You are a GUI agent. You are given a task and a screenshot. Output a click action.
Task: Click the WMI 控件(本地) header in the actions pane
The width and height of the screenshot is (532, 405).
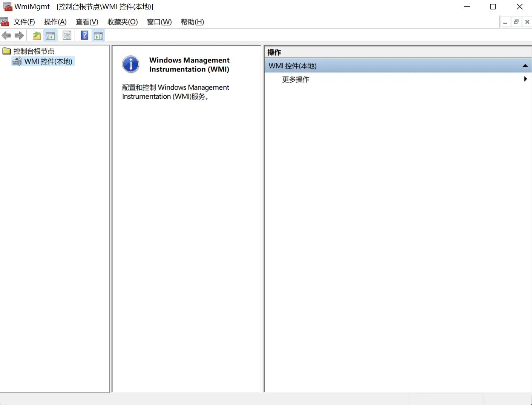click(x=398, y=66)
